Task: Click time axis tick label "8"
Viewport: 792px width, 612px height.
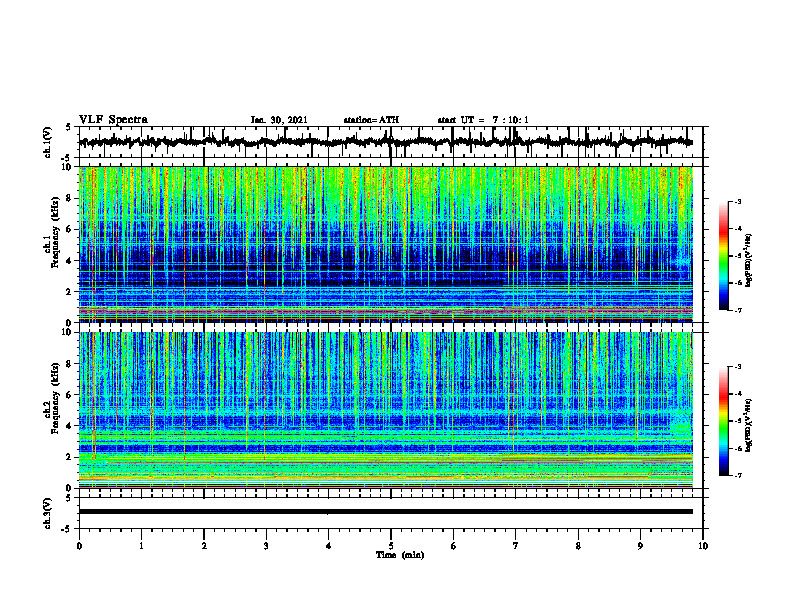Action: click(578, 546)
